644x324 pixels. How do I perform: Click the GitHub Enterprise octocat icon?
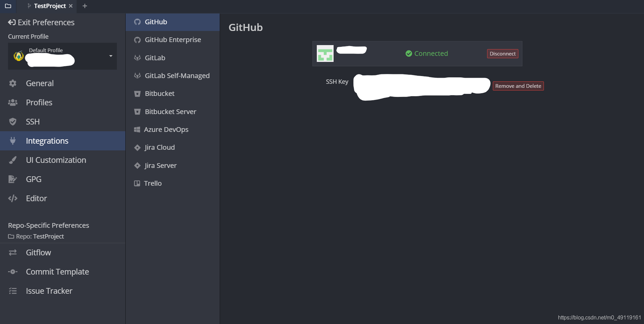click(137, 40)
